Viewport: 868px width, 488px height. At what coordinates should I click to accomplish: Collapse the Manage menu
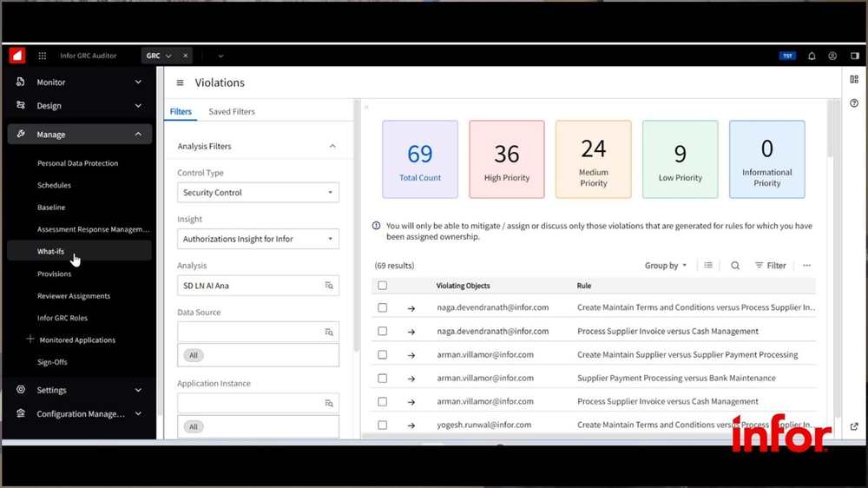79,134
